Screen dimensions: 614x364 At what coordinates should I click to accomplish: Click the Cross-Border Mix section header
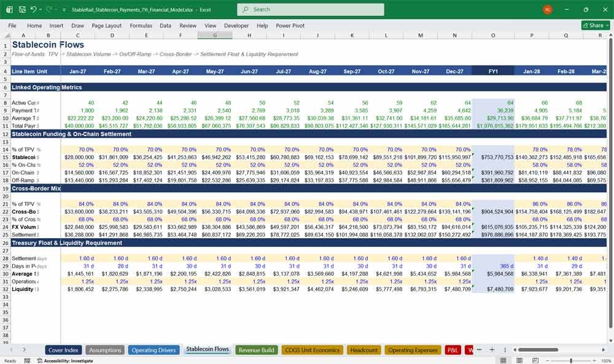[x=36, y=188]
